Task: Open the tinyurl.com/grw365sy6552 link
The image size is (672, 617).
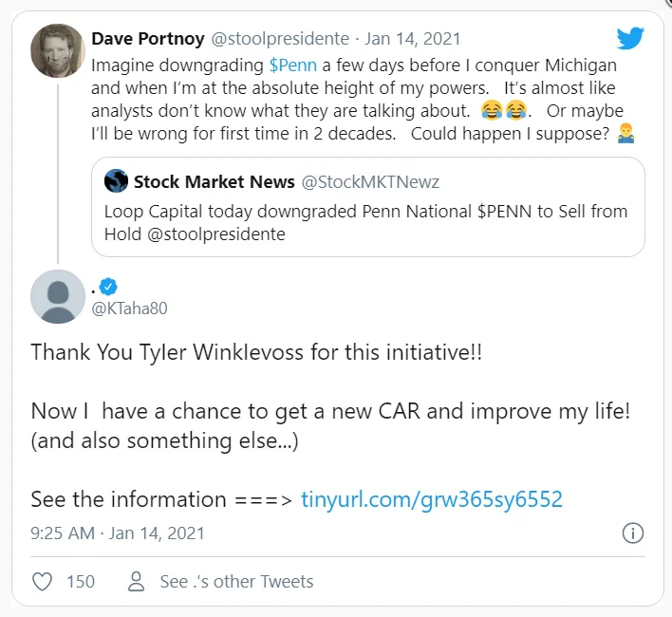Action: (x=432, y=499)
